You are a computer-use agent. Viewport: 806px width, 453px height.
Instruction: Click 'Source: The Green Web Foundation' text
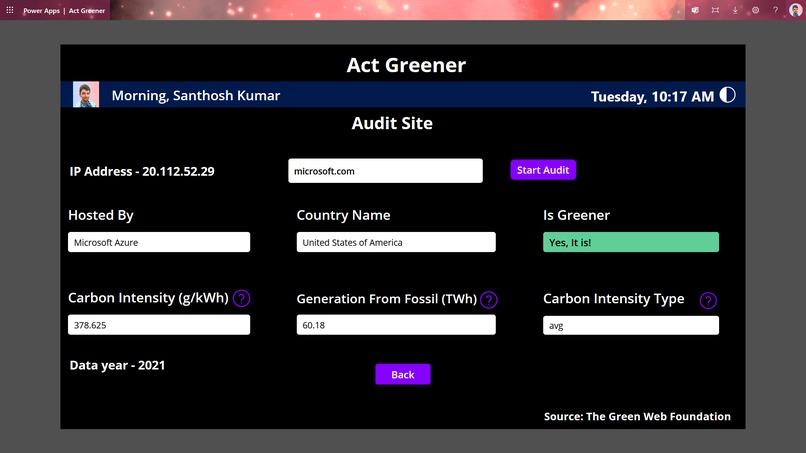637,416
